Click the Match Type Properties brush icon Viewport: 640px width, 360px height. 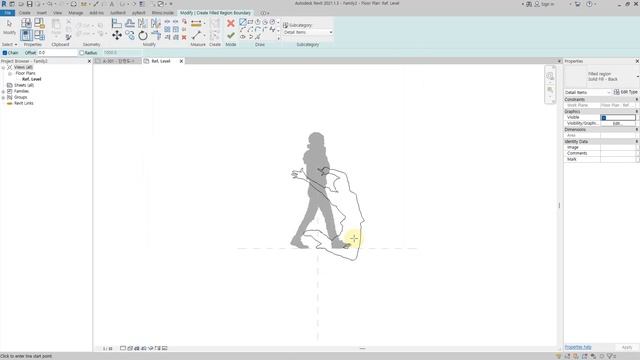pyautogui.click(x=68, y=37)
